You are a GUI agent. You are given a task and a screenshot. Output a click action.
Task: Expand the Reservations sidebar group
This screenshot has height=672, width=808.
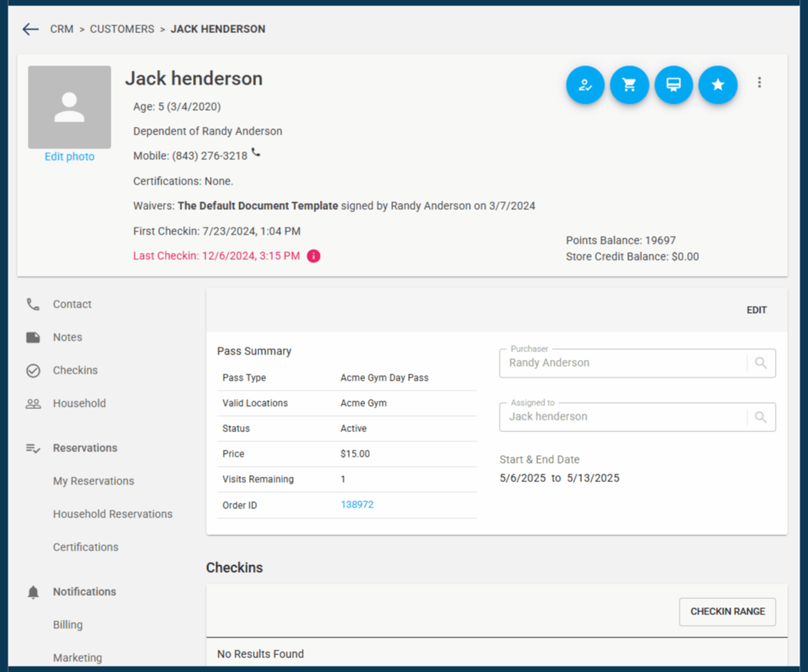coord(85,448)
